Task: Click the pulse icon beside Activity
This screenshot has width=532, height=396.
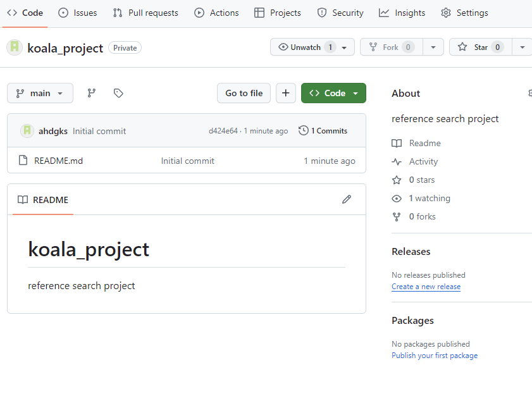Action: pyautogui.click(x=397, y=161)
